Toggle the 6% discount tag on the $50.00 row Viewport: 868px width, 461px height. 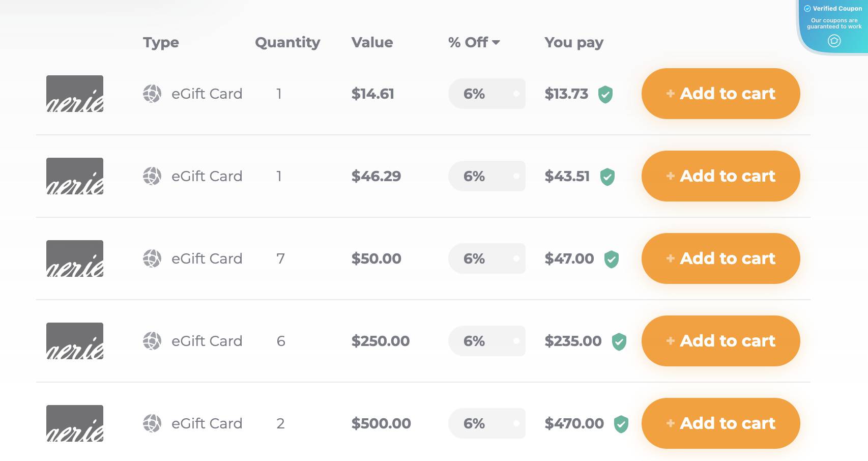point(475,258)
